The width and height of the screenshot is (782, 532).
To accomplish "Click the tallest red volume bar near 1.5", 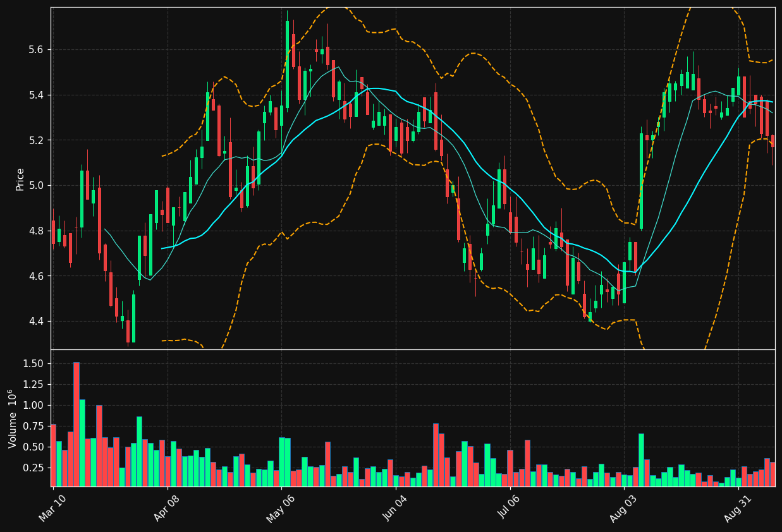I will coord(76,424).
